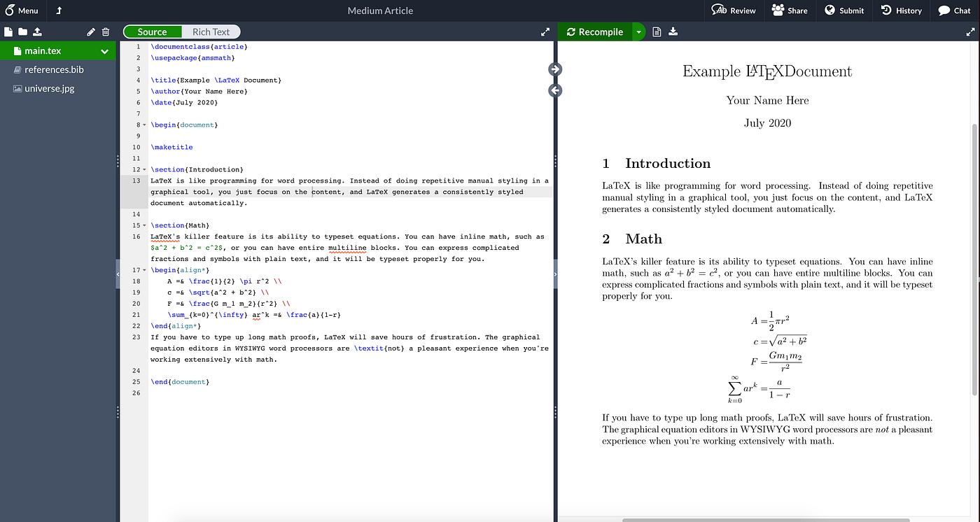Create a new folder

(x=22, y=31)
